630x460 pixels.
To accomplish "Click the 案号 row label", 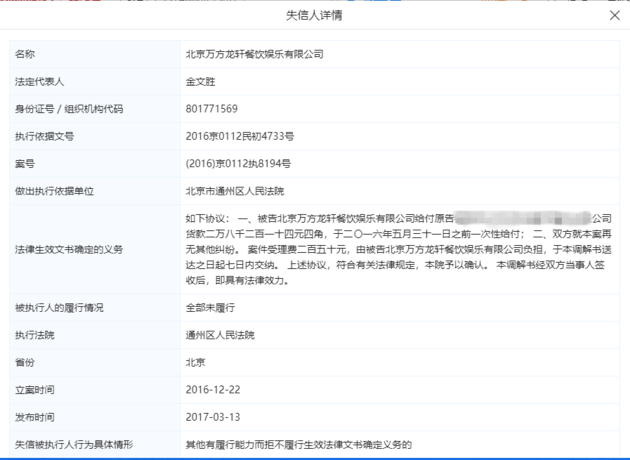I will pos(25,164).
